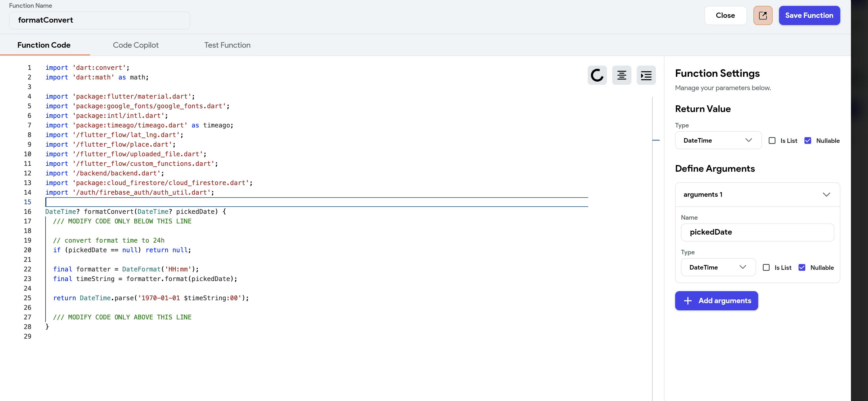Click the pop-out expand editor icon
Image resolution: width=868 pixels, height=401 pixels.
[x=762, y=15]
